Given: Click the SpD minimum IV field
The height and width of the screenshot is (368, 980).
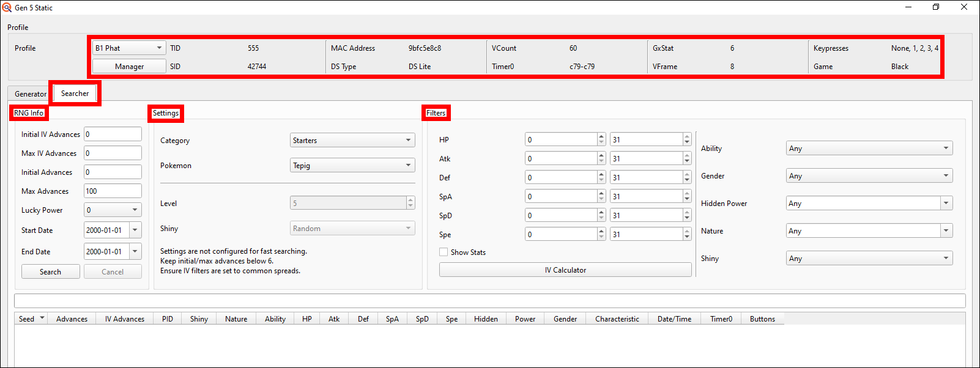Looking at the screenshot, I should [x=561, y=215].
